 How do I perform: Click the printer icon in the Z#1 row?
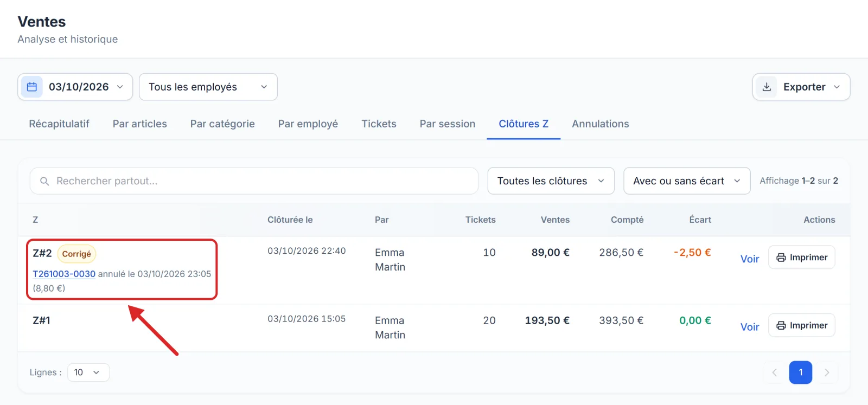[x=781, y=325]
